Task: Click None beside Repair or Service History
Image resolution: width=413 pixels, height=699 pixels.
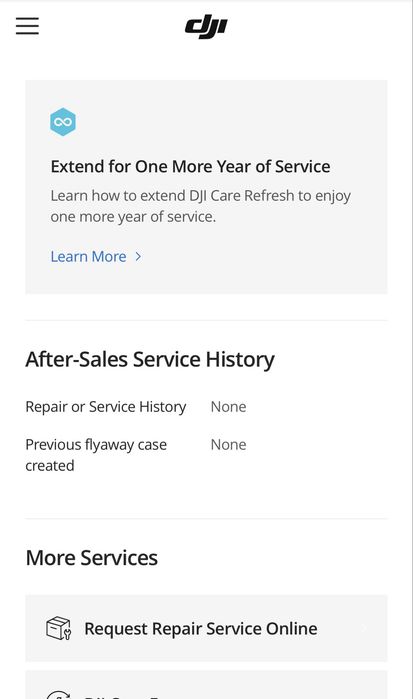Action: click(x=228, y=407)
